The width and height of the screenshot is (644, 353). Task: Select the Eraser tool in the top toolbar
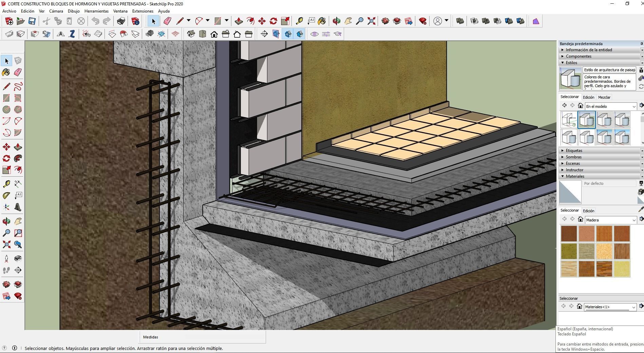(x=167, y=21)
